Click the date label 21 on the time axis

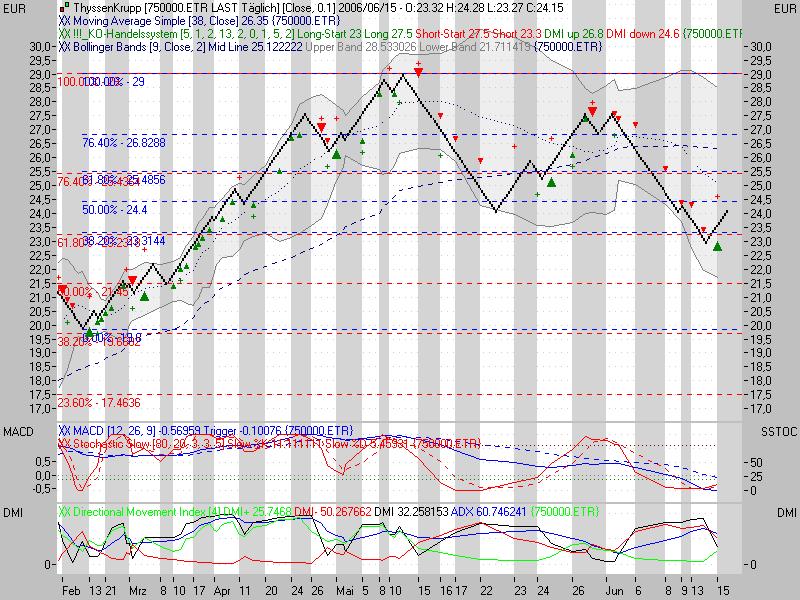[111, 591]
